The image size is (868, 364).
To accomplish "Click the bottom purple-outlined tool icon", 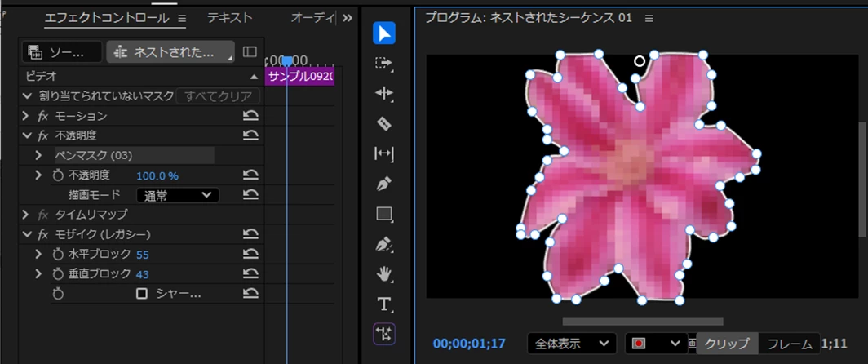I will click(384, 334).
